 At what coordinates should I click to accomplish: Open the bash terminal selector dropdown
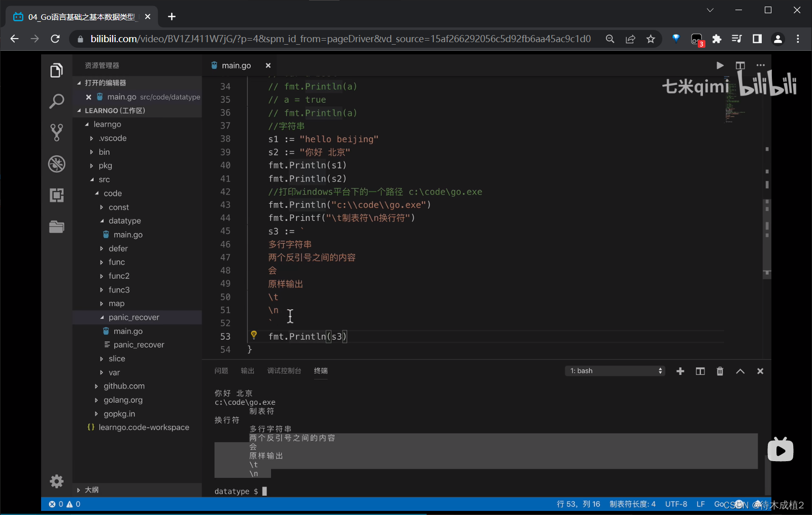(615, 371)
